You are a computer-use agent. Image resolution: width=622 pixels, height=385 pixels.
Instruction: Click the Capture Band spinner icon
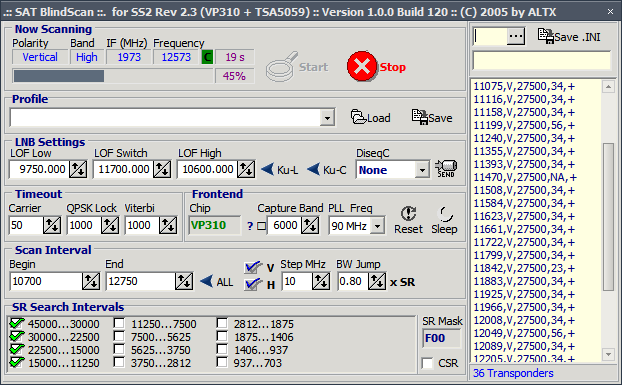309,226
